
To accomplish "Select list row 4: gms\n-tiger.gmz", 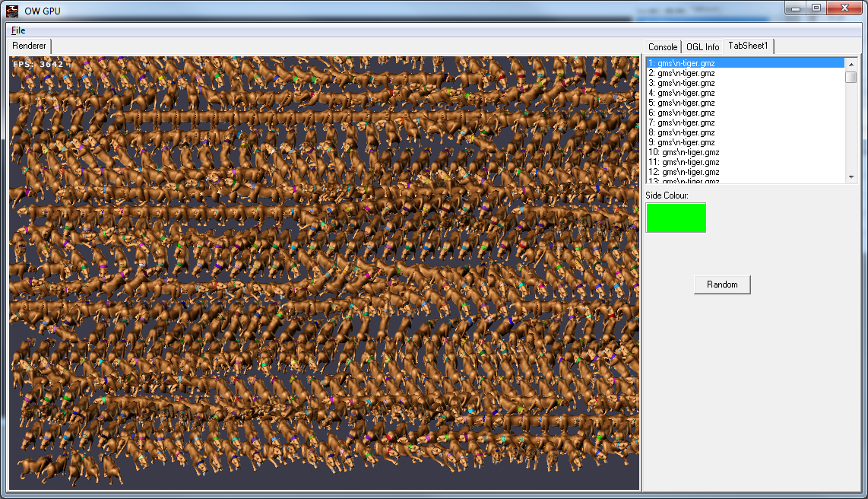I will [x=746, y=93].
